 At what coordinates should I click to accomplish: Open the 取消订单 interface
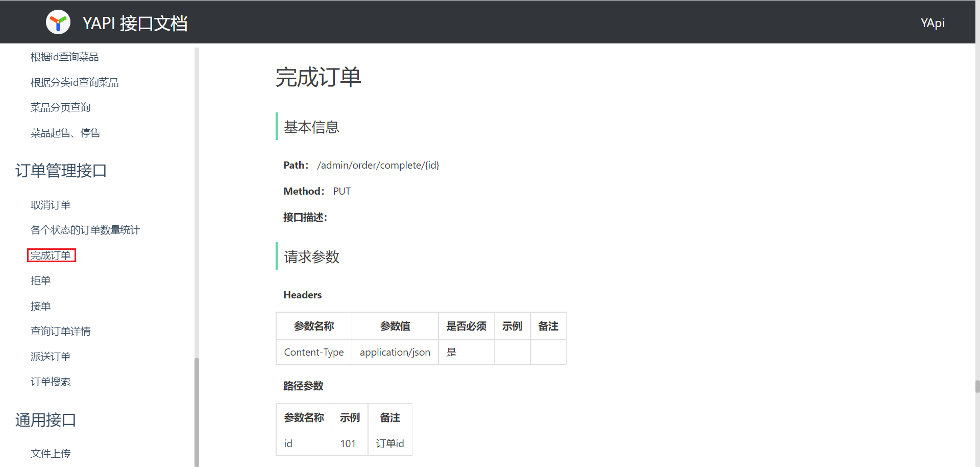tap(51, 205)
